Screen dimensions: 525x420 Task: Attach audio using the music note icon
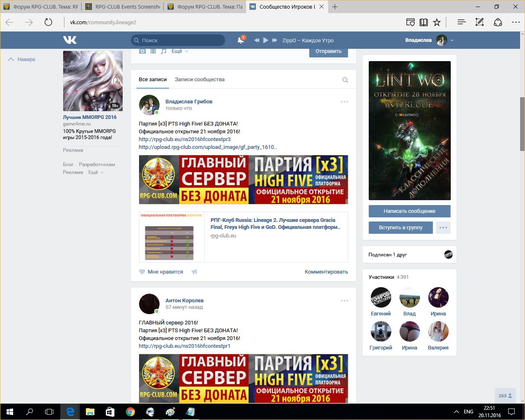point(164,51)
